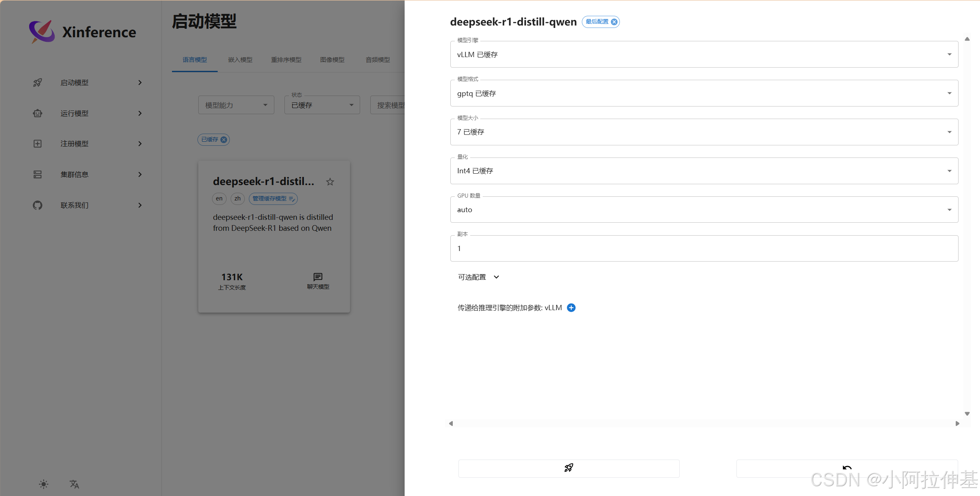Image resolution: width=980 pixels, height=496 pixels.
Task: Switch to the 图像模型 tab
Action: tap(332, 60)
